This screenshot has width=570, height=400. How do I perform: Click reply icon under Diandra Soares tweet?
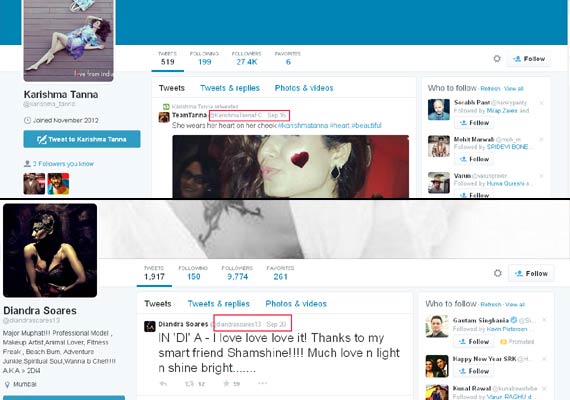163,383
